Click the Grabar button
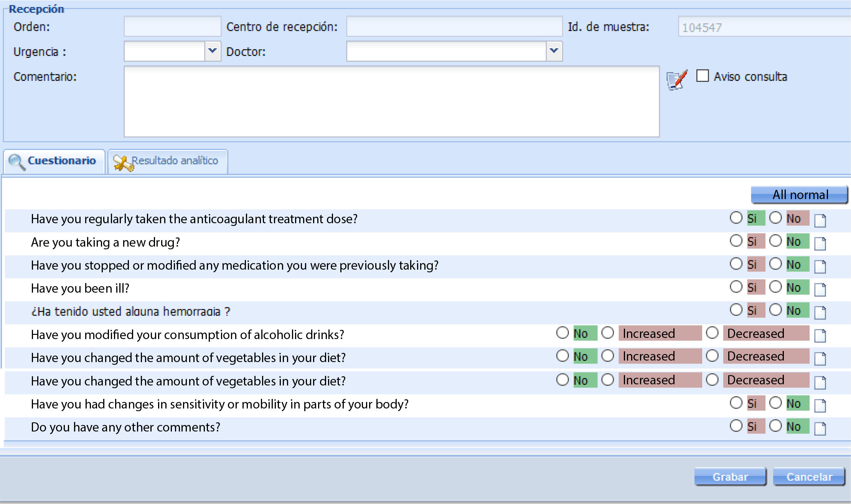Image resolution: width=851 pixels, height=504 pixels. pos(730,476)
